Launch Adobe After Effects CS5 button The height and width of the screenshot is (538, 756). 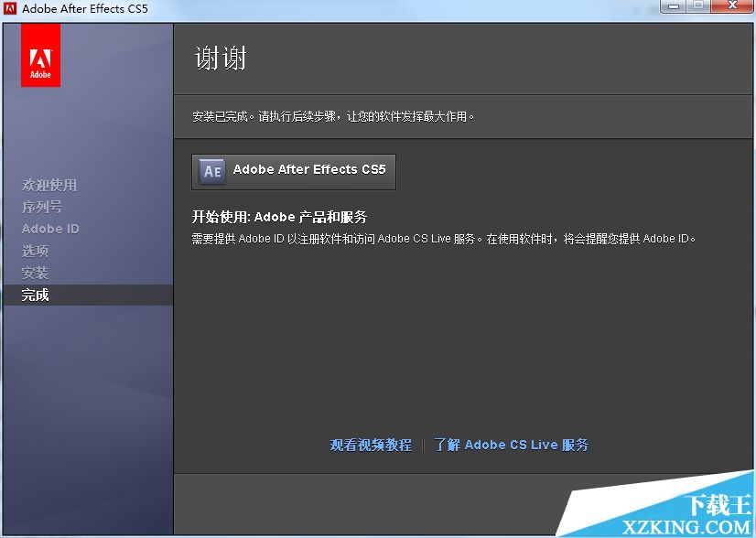294,172
